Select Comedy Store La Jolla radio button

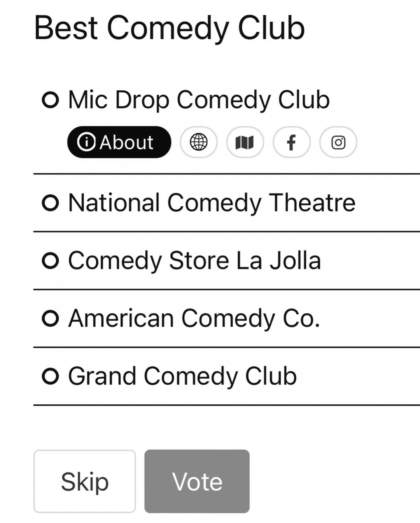coord(50,261)
